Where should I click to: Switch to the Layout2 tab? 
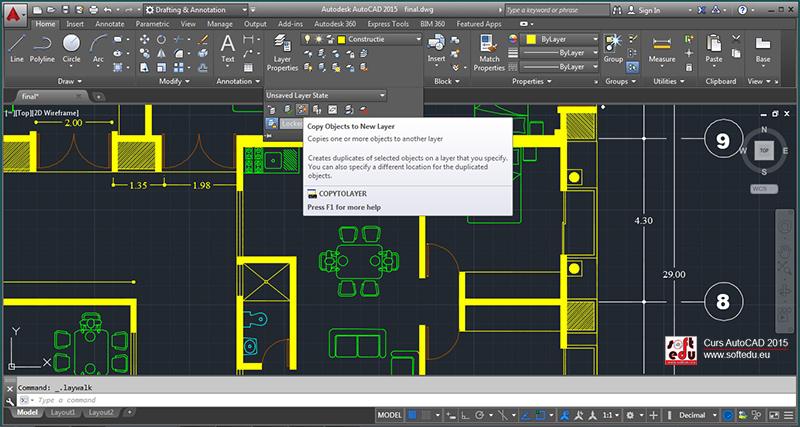tap(101, 412)
